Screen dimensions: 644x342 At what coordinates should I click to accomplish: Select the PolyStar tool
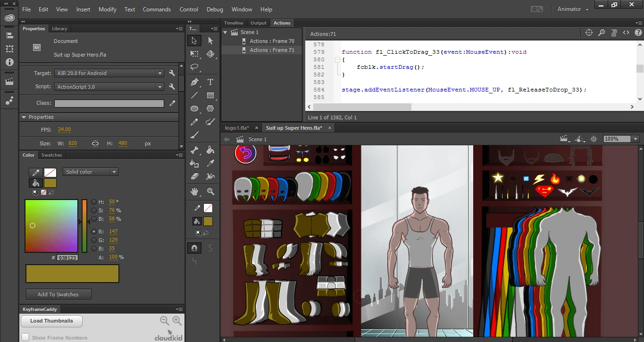click(x=210, y=108)
